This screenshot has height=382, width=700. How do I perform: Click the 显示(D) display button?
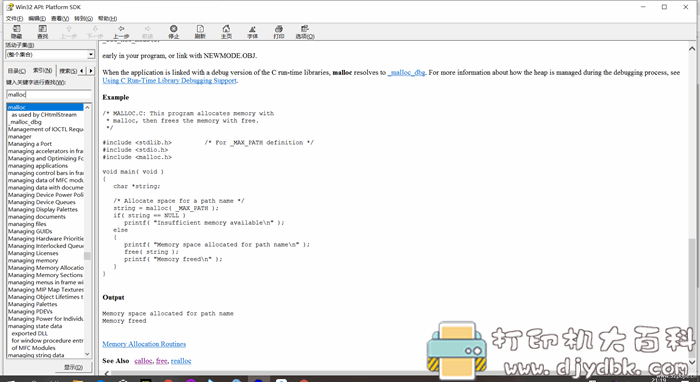click(73, 367)
